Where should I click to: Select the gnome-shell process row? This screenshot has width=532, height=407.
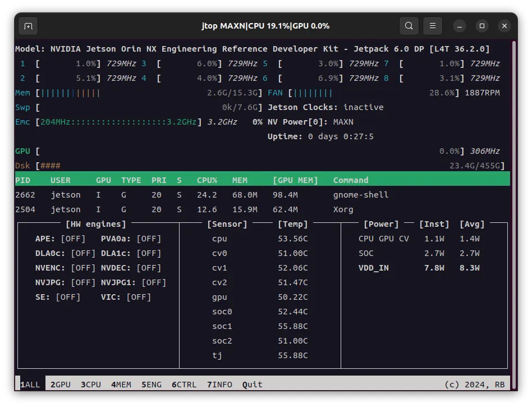[x=360, y=195]
